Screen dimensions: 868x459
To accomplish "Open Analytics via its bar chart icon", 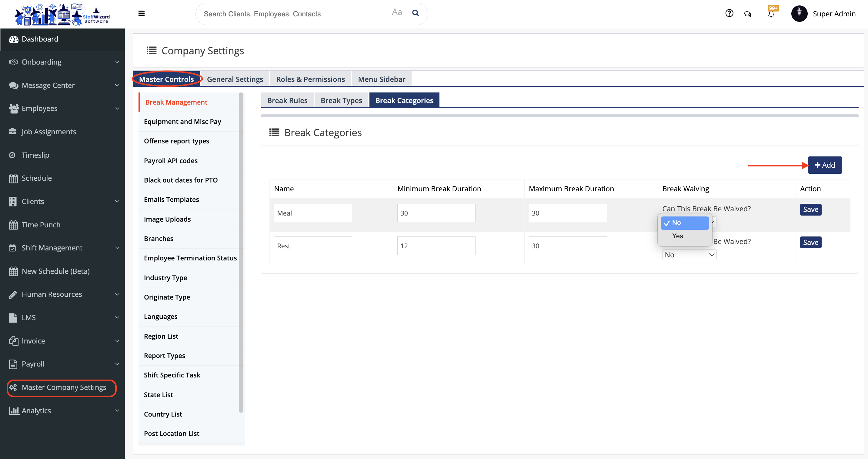I will (x=14, y=410).
